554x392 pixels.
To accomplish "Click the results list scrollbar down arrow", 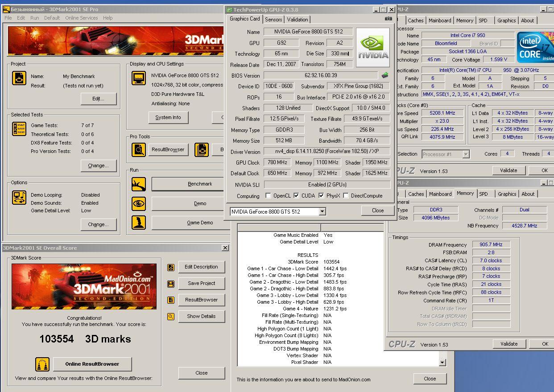I will pos(442,363).
